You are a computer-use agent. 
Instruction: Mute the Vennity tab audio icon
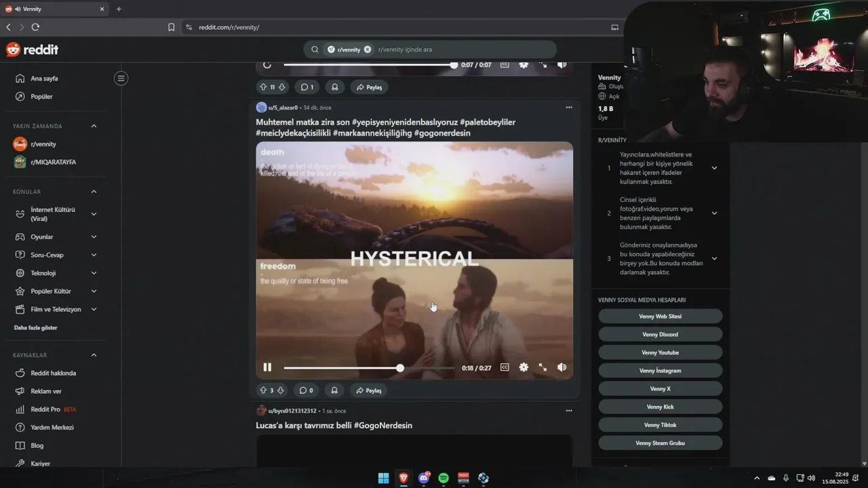(17, 9)
